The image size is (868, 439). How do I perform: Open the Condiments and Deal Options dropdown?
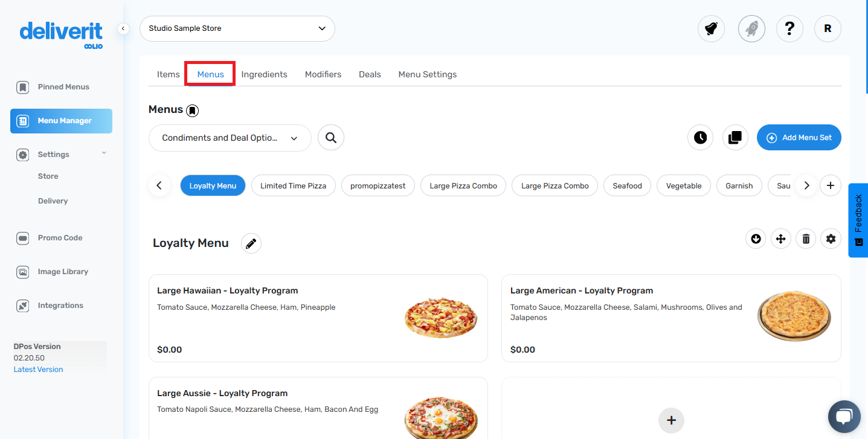click(x=230, y=138)
